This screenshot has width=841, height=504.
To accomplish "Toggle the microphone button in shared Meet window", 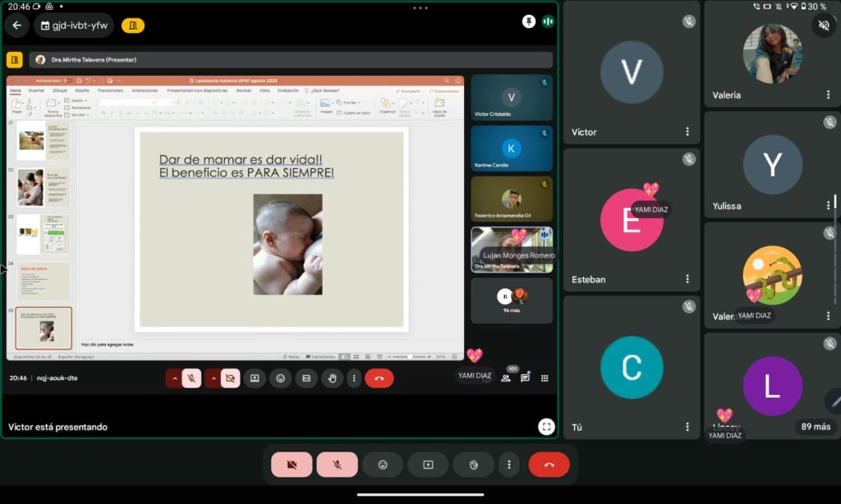I will coord(191,378).
